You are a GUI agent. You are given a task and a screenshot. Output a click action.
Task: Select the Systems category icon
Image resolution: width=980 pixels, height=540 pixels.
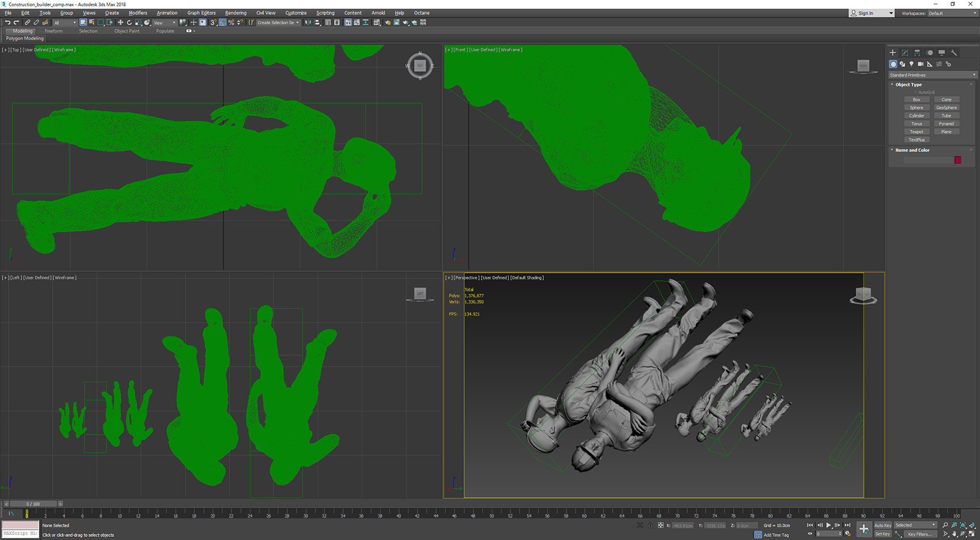coord(948,64)
